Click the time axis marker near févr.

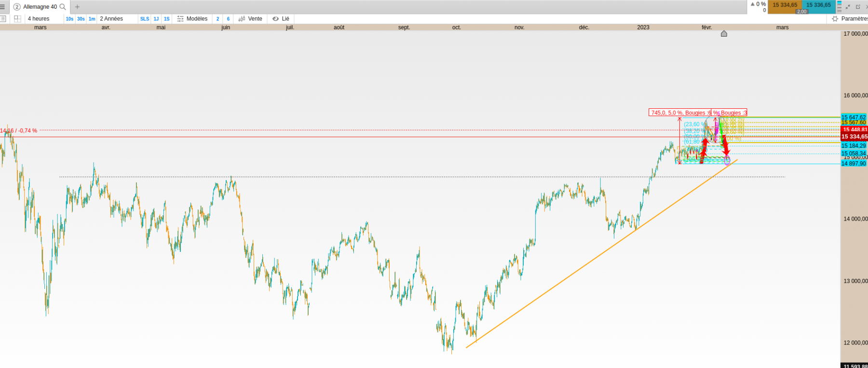[x=724, y=33]
